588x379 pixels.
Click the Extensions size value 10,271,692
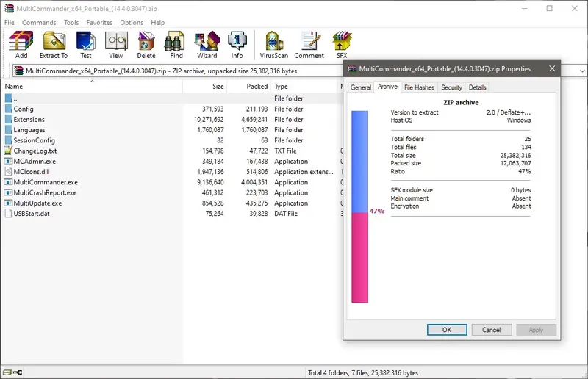click(x=209, y=120)
